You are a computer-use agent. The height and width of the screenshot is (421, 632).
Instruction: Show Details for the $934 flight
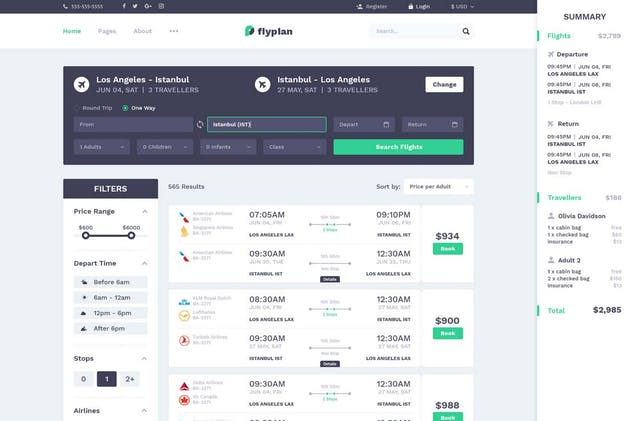330,279
